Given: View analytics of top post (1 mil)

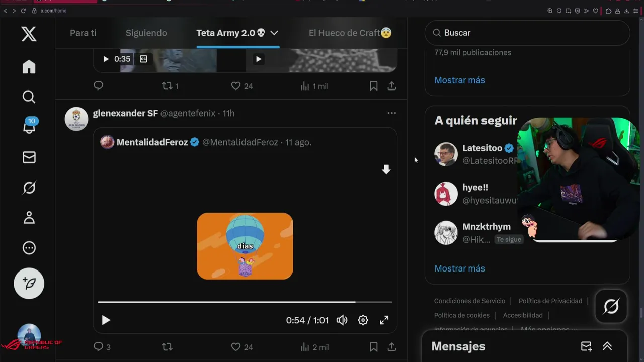Looking at the screenshot, I should 314,86.
